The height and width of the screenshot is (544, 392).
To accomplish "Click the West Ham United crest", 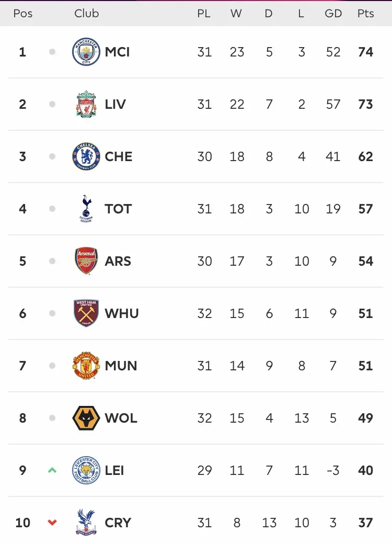I will pos(86,313).
